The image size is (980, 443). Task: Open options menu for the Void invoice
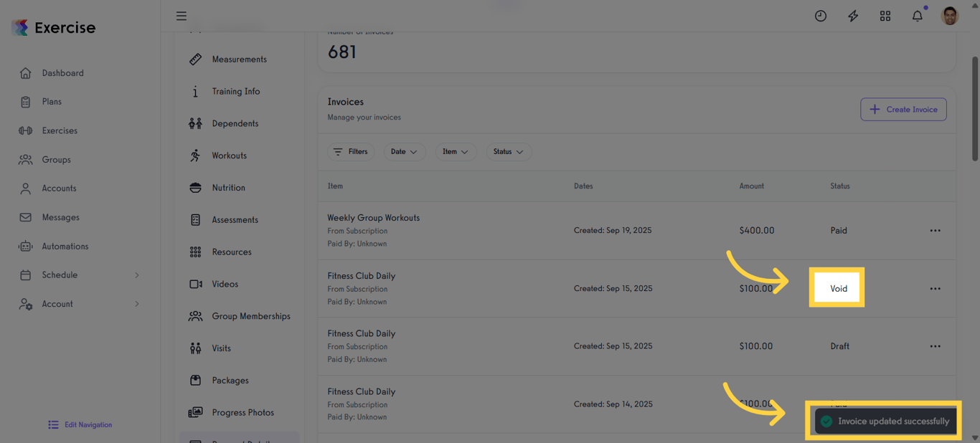coord(935,289)
